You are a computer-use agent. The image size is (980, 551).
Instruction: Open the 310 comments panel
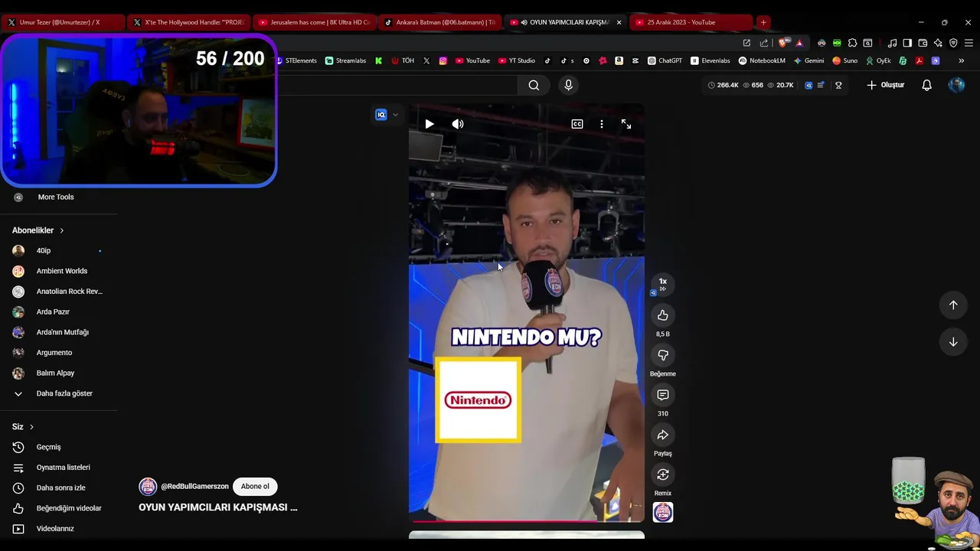[663, 395]
